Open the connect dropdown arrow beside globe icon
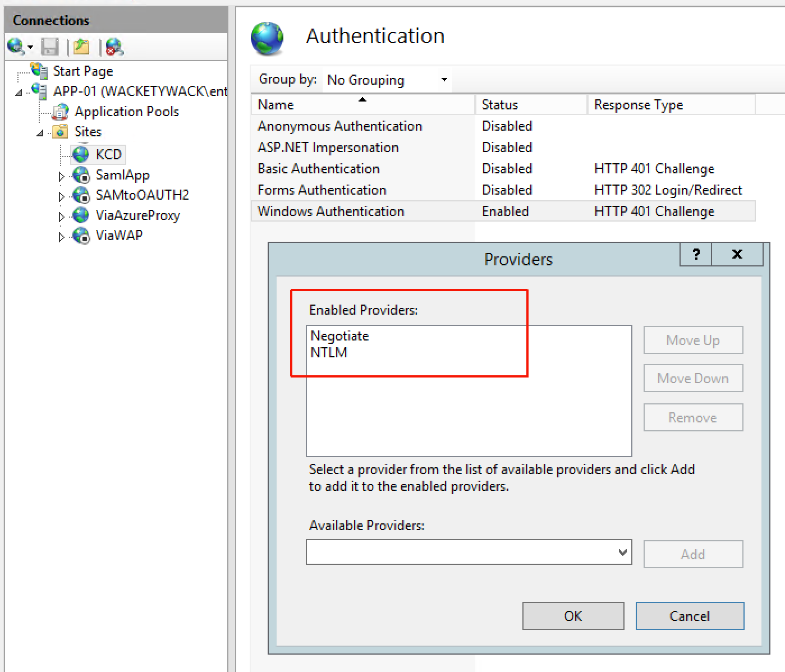The width and height of the screenshot is (785, 672). [x=30, y=47]
